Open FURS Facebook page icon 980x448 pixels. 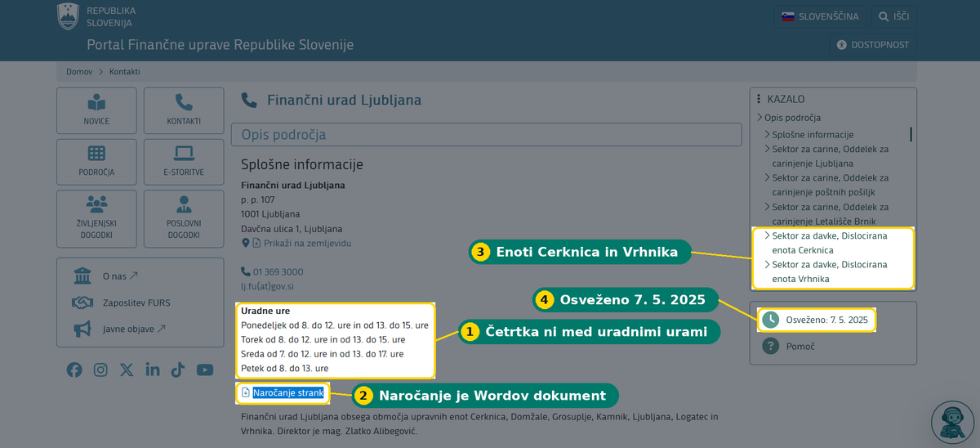coord(74,370)
